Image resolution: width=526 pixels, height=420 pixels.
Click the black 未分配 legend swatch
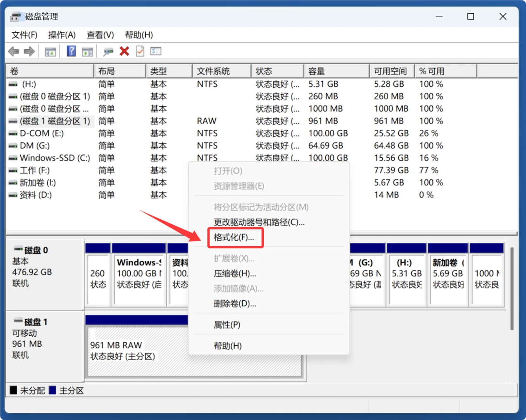coord(14,390)
